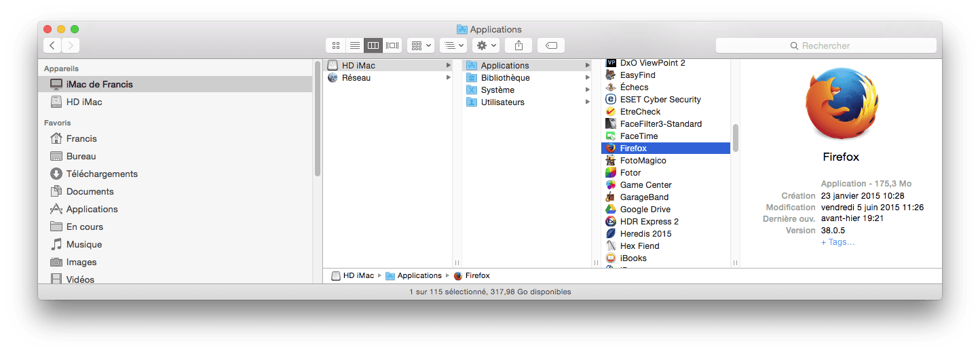The height and width of the screenshot is (354, 980).
Task: Click the sidebar vertical scrollbar
Action: 318,119
